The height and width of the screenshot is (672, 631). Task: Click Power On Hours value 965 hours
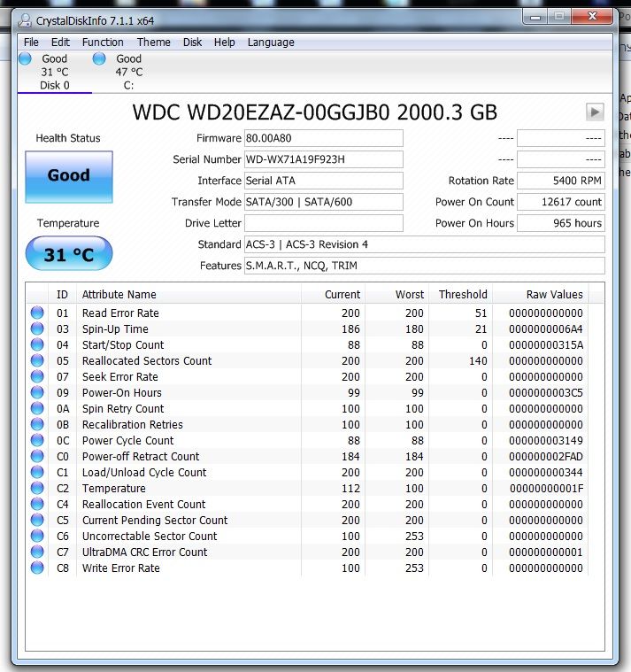[x=561, y=223]
